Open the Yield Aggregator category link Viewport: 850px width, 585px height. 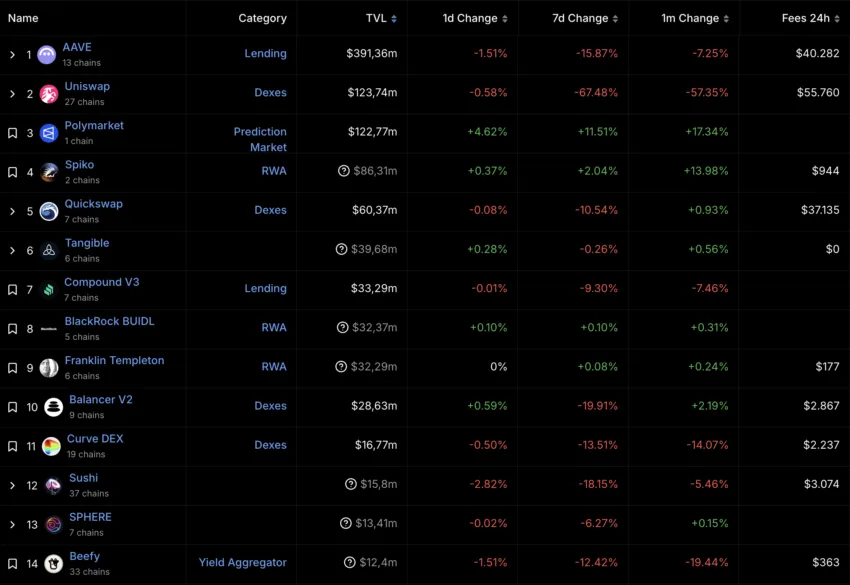tap(242, 562)
